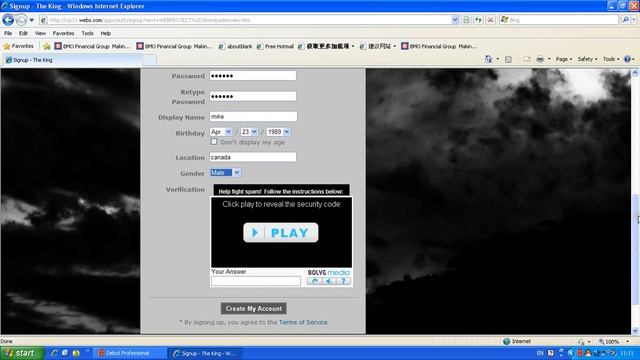Click the search magnifier icon

pos(625,20)
